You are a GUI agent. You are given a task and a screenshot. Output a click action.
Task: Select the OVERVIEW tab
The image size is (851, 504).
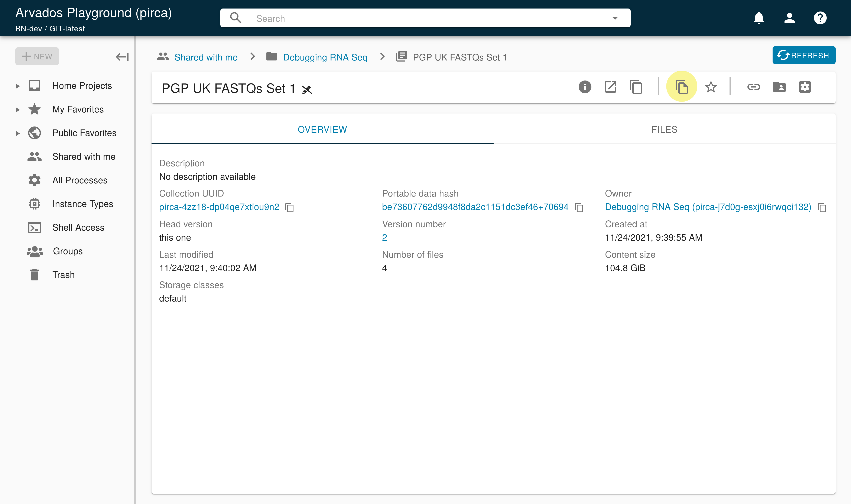[322, 129]
